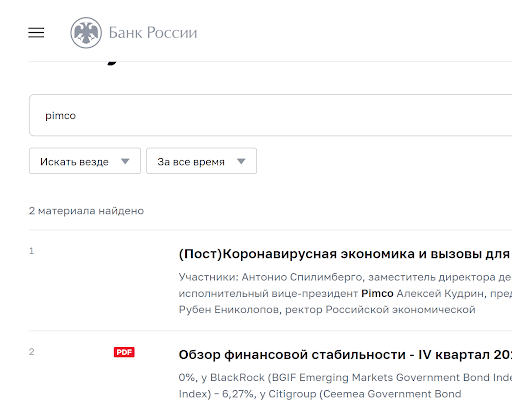Click the highlighted Pimco word in the snippet

click(x=377, y=293)
